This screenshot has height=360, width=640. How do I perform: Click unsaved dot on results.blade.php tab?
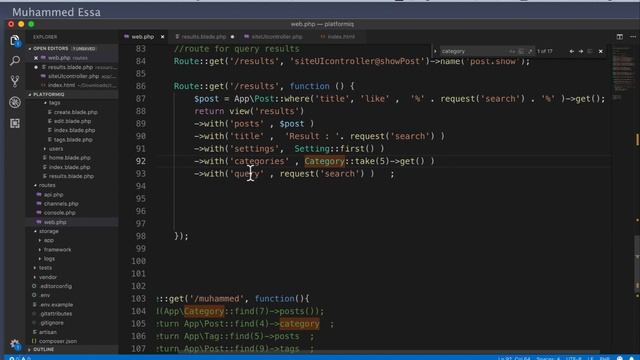(x=232, y=37)
